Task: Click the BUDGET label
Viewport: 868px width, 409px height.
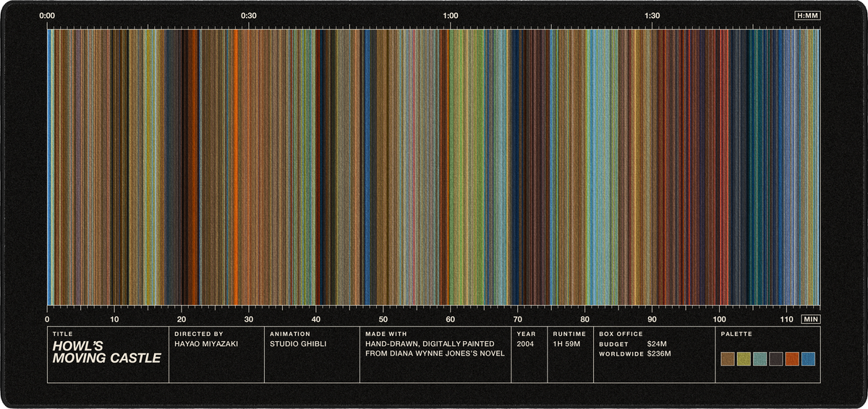Action: (x=614, y=344)
